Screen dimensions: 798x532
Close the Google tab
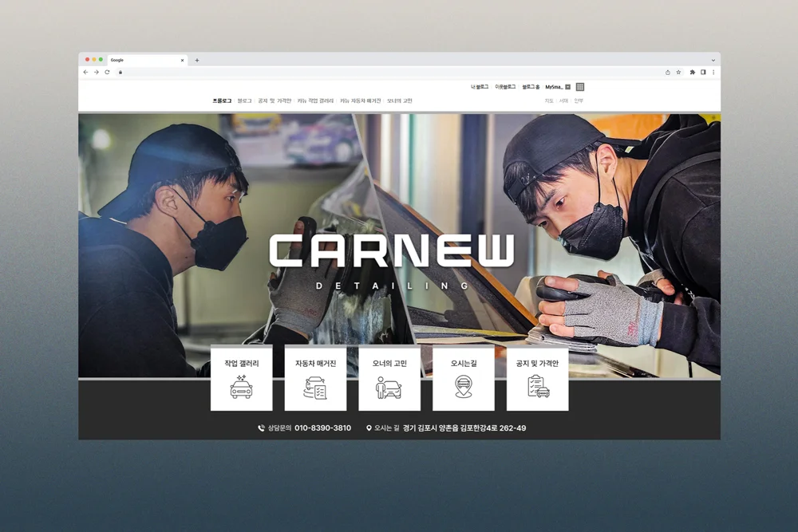pos(182,60)
